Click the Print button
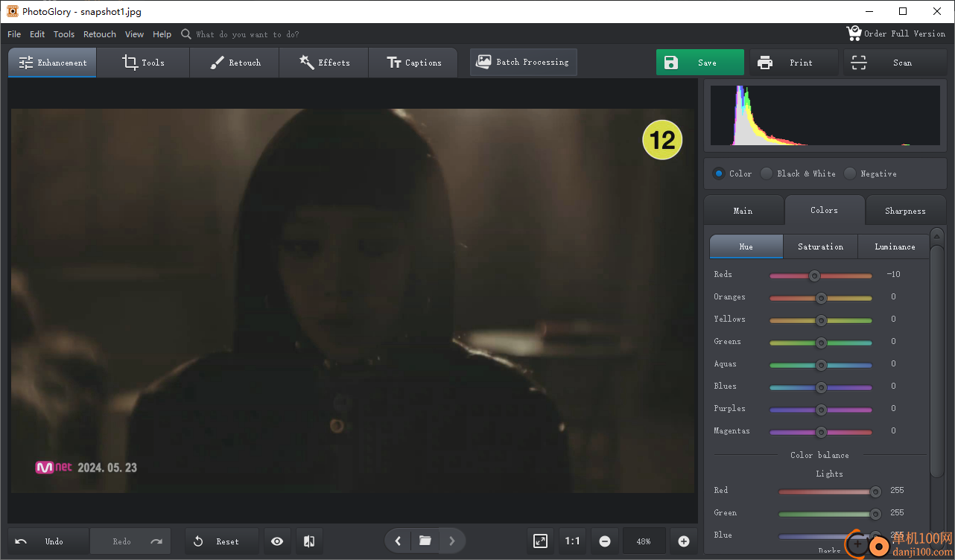Screen dimensions: 955x560 793,63
